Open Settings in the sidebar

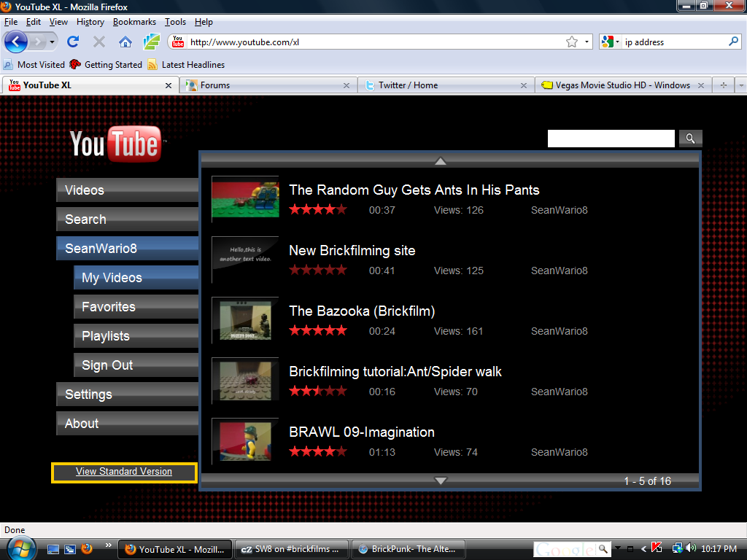pyautogui.click(x=127, y=394)
